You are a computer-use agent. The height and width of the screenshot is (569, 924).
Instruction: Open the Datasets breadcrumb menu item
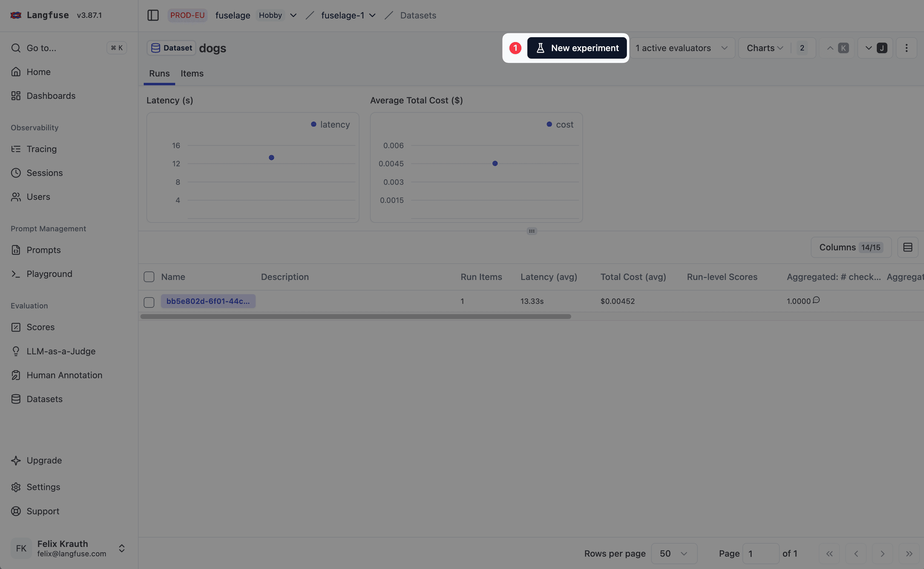point(418,15)
